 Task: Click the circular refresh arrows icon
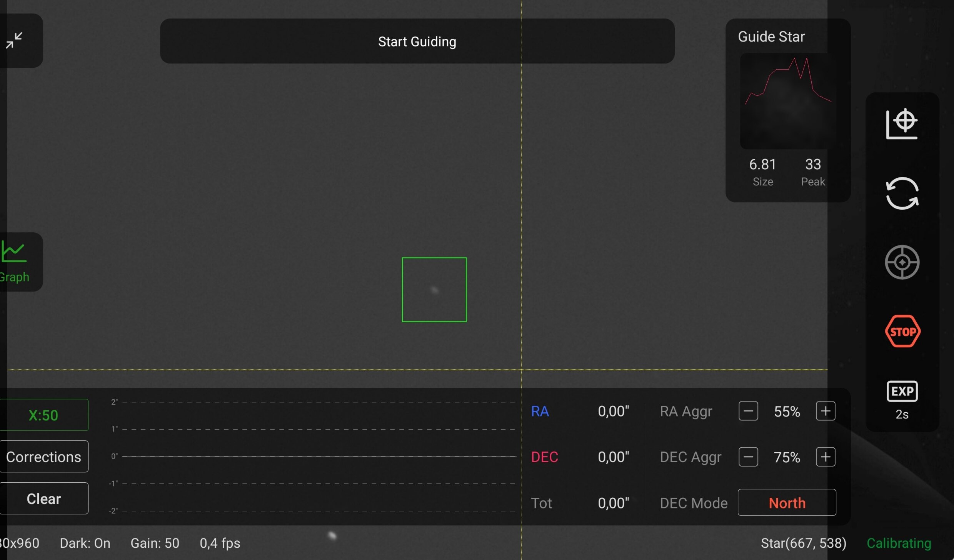click(902, 193)
